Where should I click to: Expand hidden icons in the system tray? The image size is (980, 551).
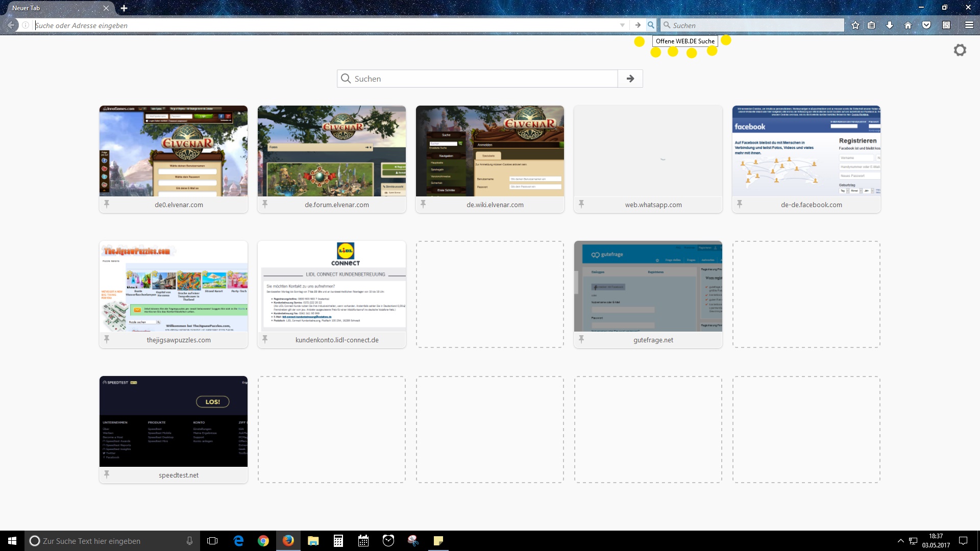pyautogui.click(x=901, y=541)
